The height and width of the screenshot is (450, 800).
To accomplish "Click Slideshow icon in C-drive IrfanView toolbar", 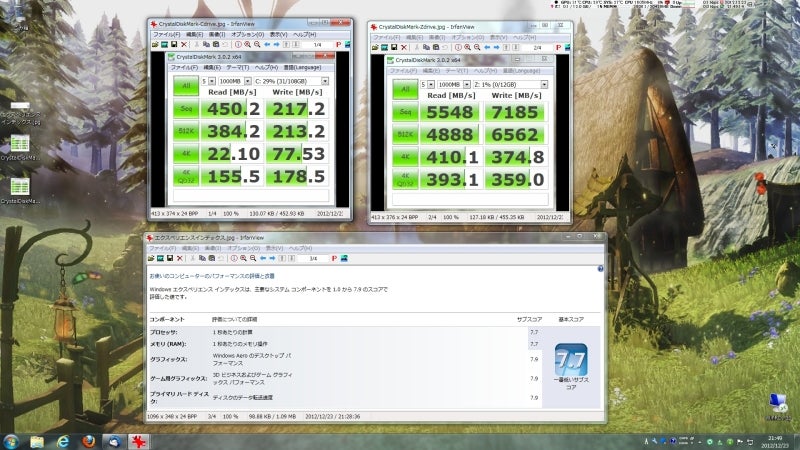I will point(164,45).
